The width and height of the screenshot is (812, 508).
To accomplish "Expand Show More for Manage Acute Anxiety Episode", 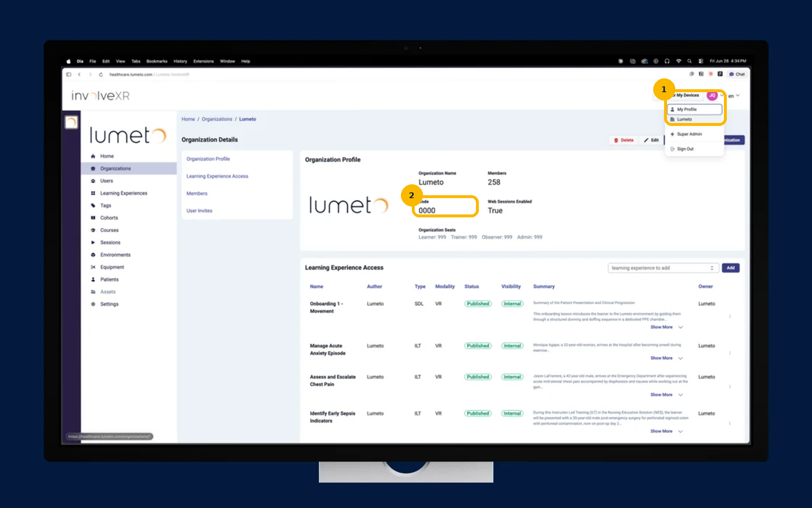I will (666, 358).
